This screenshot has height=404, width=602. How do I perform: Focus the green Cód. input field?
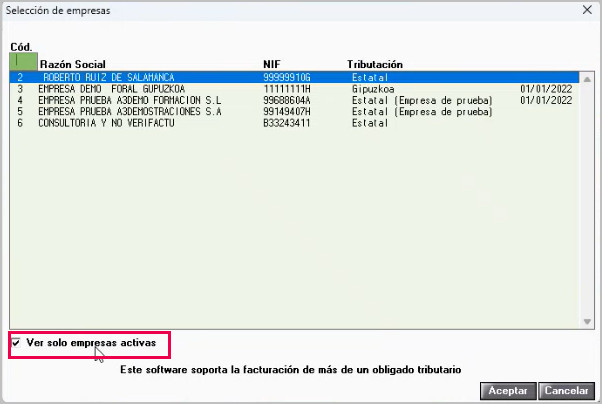(x=23, y=61)
